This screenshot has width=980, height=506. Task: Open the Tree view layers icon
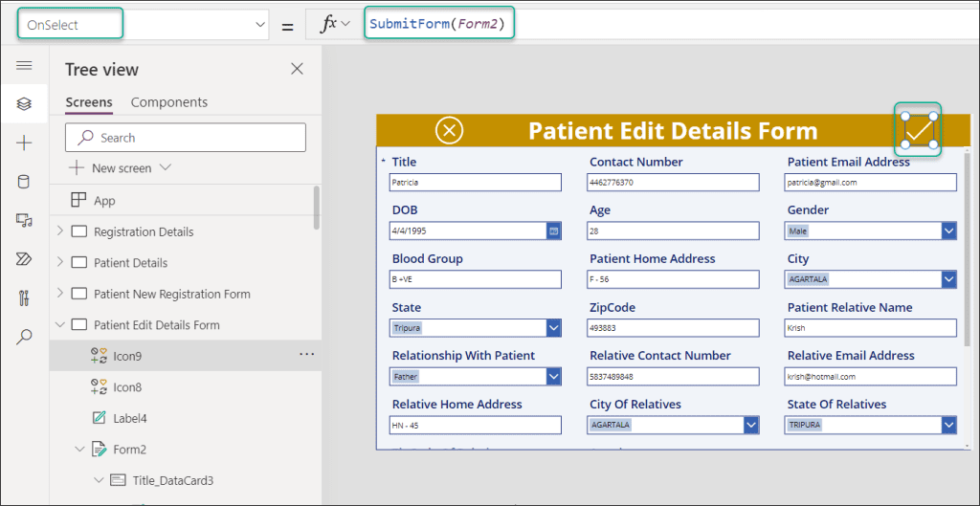(x=24, y=103)
